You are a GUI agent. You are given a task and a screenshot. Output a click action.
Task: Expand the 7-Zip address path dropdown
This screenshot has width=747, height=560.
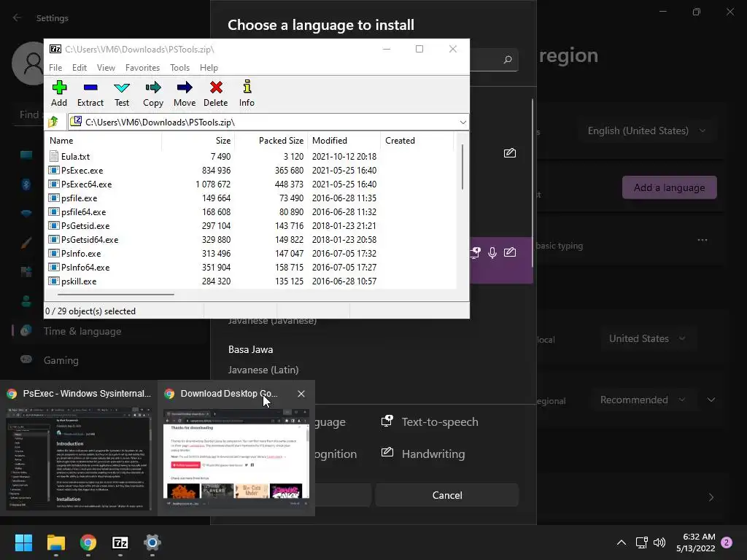coord(462,122)
